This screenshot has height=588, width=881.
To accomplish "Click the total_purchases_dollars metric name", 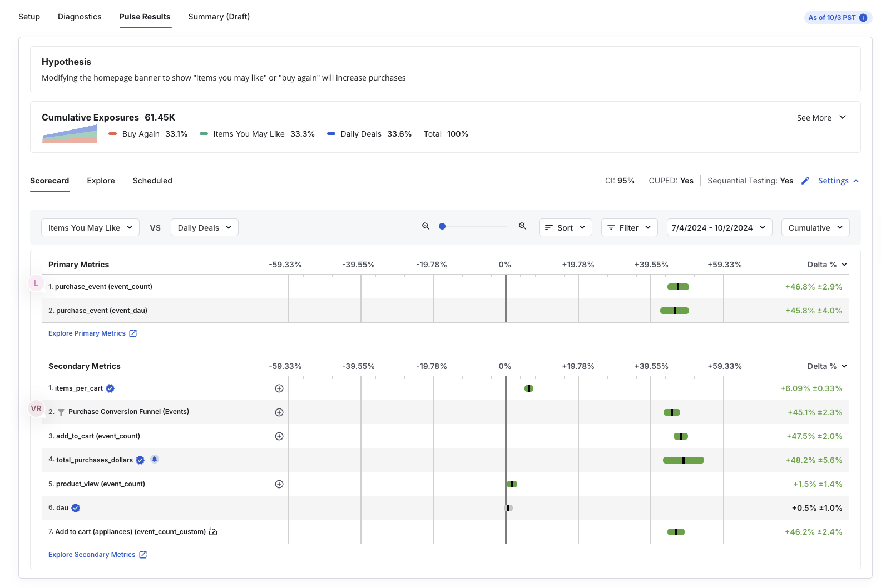I will pos(95,460).
